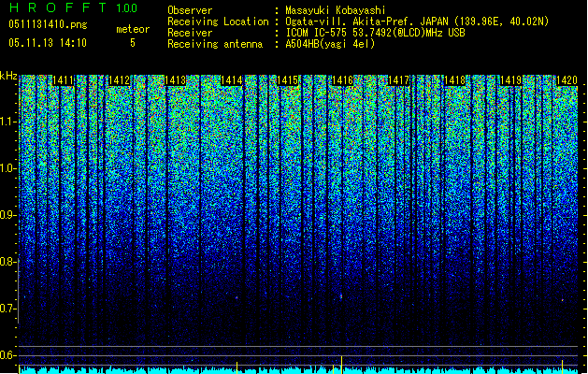
Task: Click the 1419 time marker
Action: tap(510, 80)
